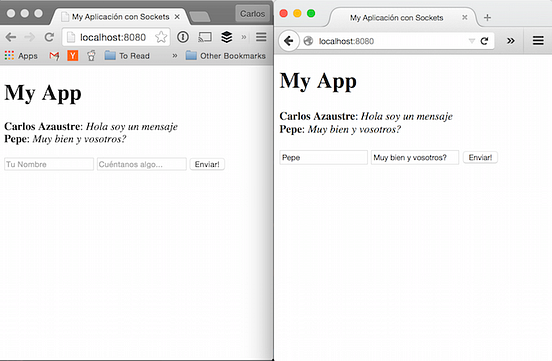Click the page icon in Chrome's address bar

(71, 37)
